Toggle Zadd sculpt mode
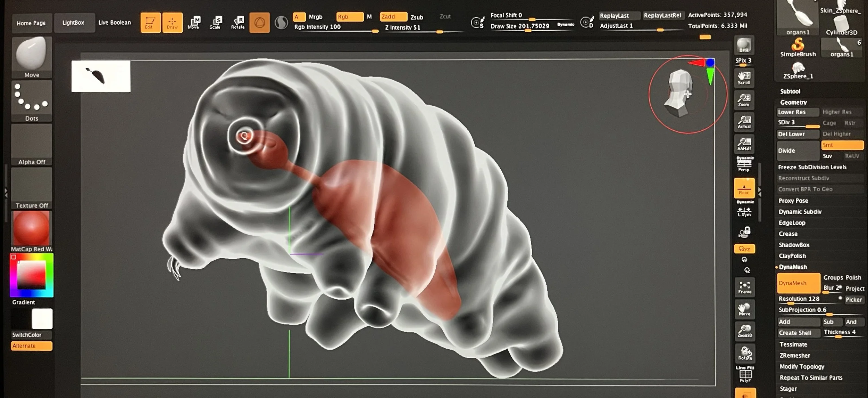 point(393,17)
